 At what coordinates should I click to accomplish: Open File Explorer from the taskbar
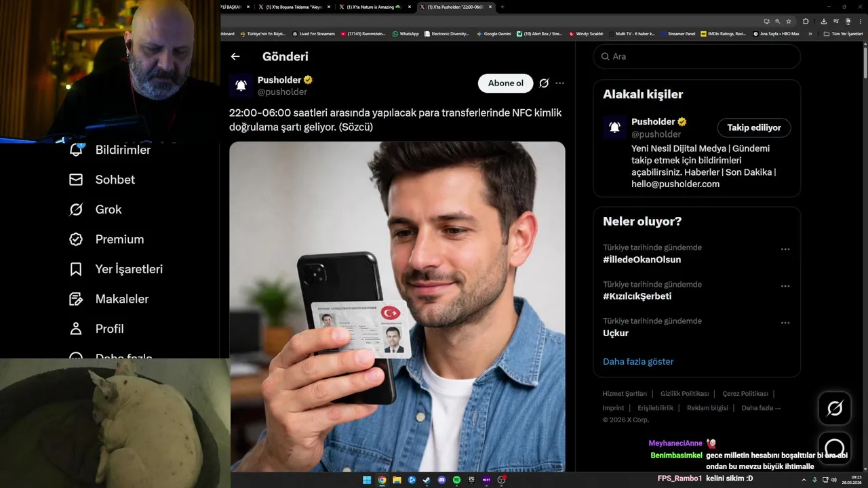(x=397, y=480)
